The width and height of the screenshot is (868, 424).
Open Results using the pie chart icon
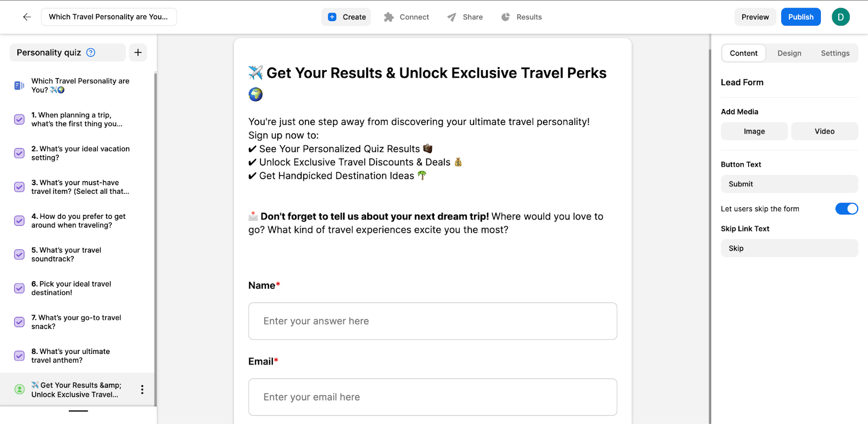(x=506, y=17)
